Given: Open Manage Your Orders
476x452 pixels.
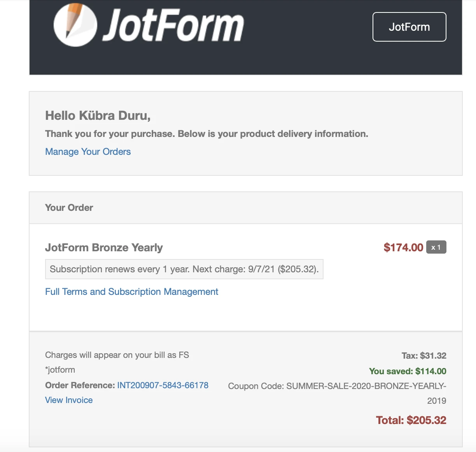Looking at the screenshot, I should [88, 152].
